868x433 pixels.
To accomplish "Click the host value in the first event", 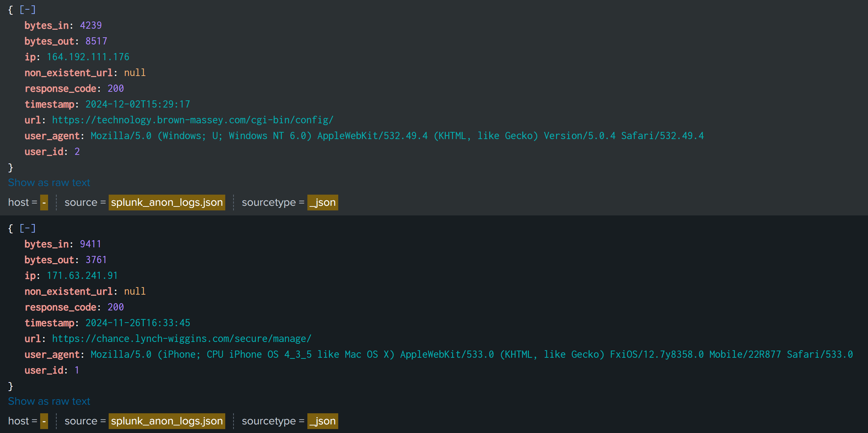I will pos(44,203).
